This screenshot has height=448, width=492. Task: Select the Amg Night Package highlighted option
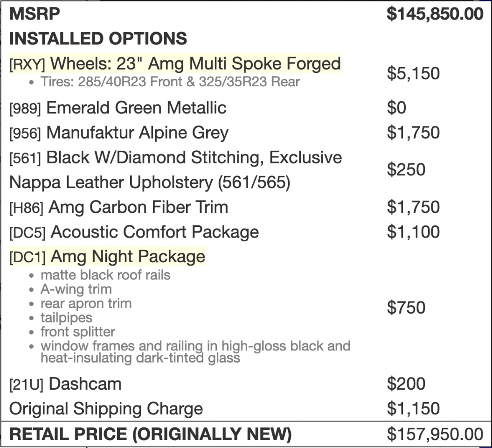127,257
